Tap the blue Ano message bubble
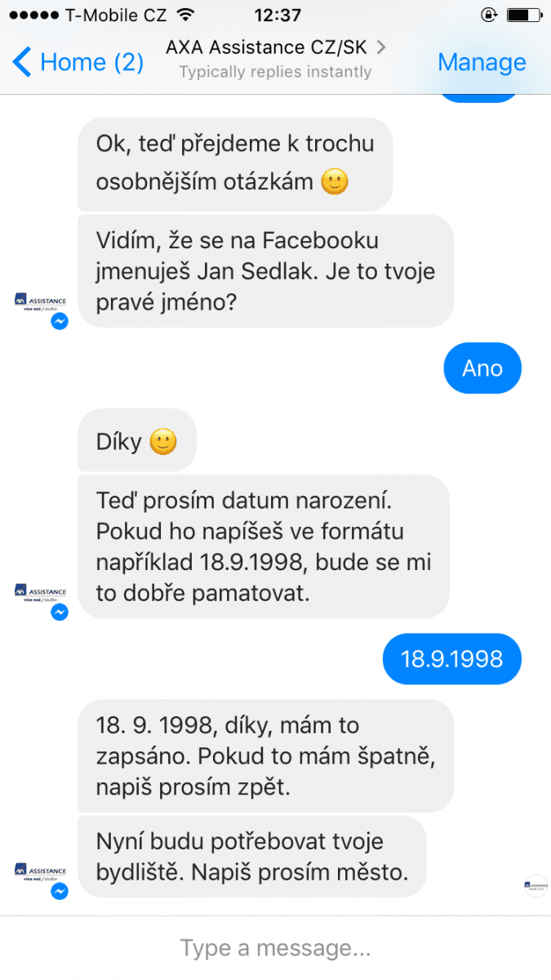This screenshot has width=551, height=980. 482,368
